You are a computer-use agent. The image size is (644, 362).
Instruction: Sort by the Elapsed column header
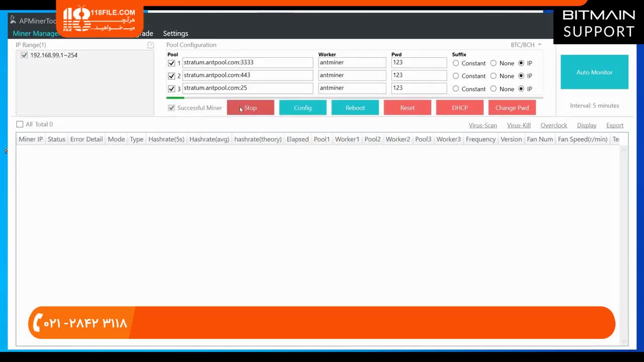click(298, 139)
